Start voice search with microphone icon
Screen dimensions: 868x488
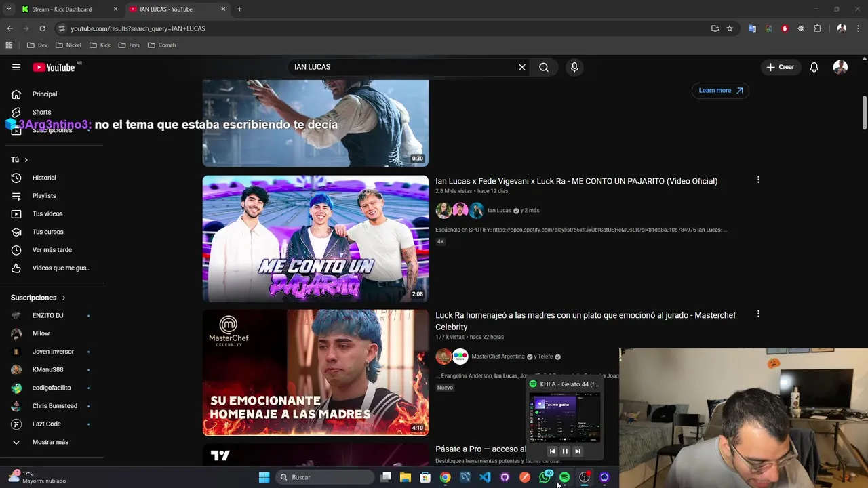coord(574,67)
